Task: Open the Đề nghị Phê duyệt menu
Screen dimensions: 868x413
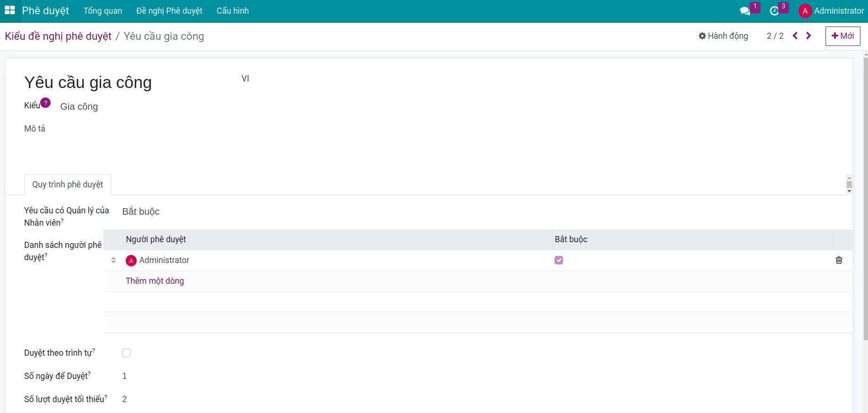Action: coord(169,11)
